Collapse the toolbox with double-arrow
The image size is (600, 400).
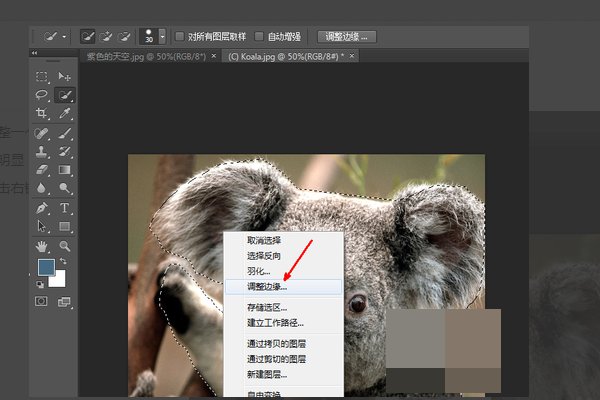pyautogui.click(x=34, y=53)
